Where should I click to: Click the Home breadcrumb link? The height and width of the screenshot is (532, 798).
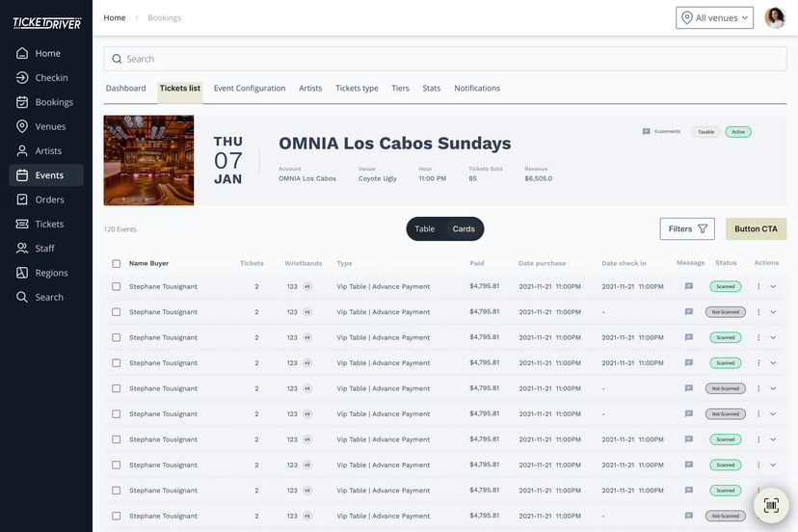(x=115, y=18)
